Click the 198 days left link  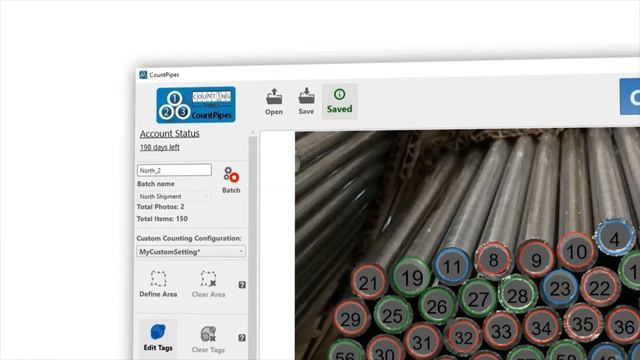click(x=160, y=147)
